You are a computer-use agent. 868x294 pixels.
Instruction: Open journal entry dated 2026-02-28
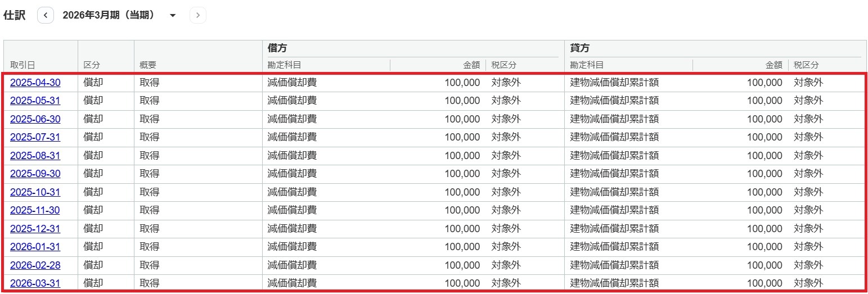(x=35, y=265)
